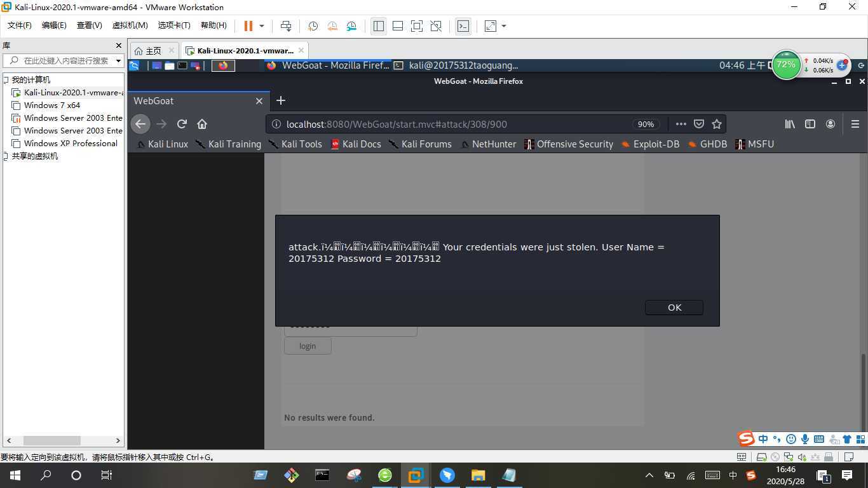Click the Firefox home icon
Screen dimensions: 868x488
202,124
